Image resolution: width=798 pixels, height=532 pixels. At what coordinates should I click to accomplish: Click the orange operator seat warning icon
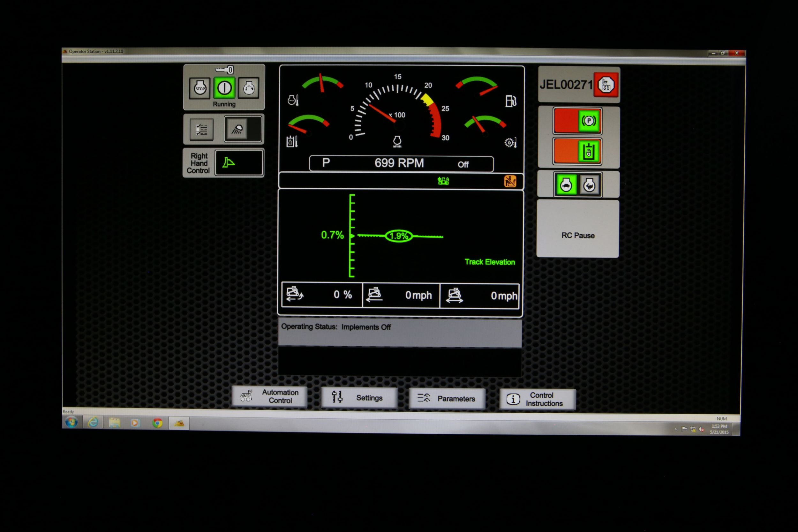510,181
